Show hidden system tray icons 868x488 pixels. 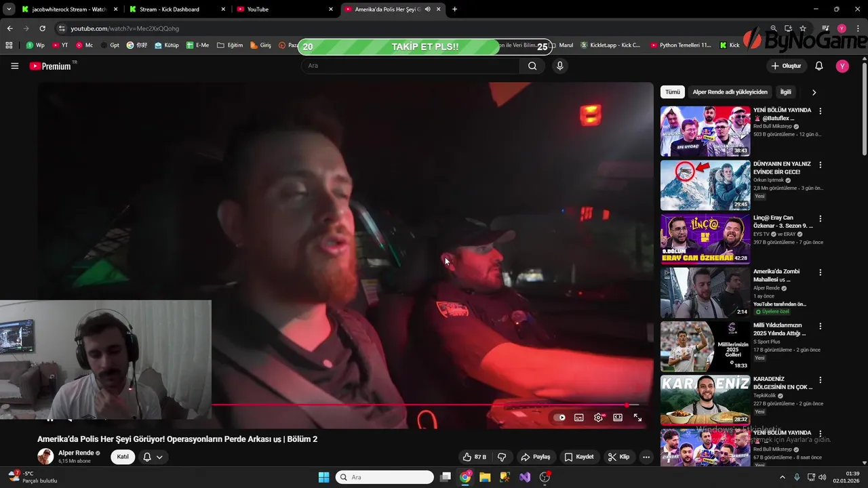coord(782,477)
